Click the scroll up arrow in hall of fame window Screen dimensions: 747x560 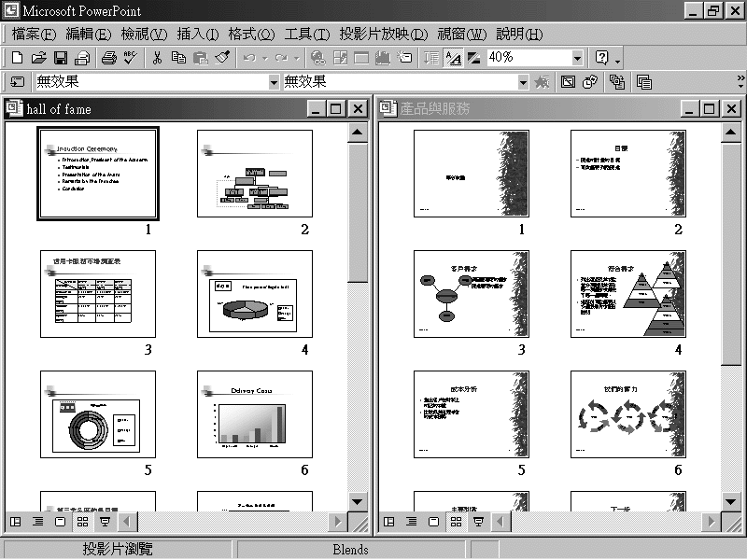click(x=358, y=132)
